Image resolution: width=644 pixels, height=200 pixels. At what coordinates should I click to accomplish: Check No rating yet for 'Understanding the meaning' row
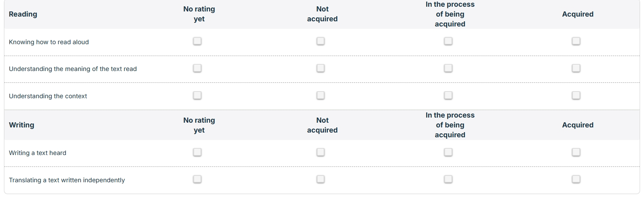pyautogui.click(x=197, y=68)
